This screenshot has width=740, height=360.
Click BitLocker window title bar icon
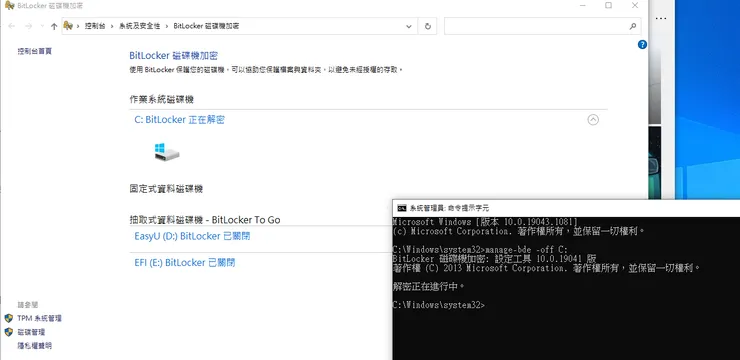coord(9,5)
